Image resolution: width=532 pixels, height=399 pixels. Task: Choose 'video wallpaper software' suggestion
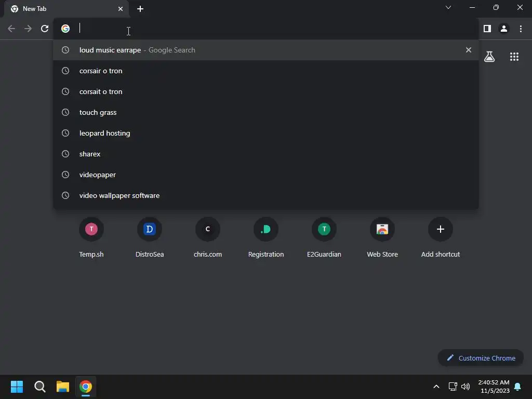click(265, 195)
